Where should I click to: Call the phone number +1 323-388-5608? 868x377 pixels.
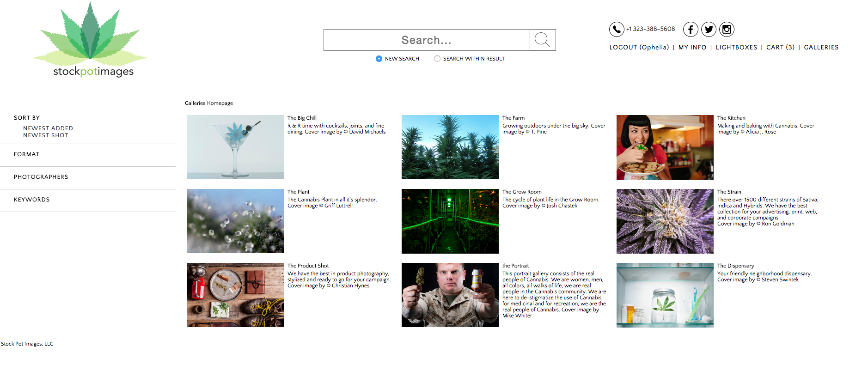(x=651, y=29)
